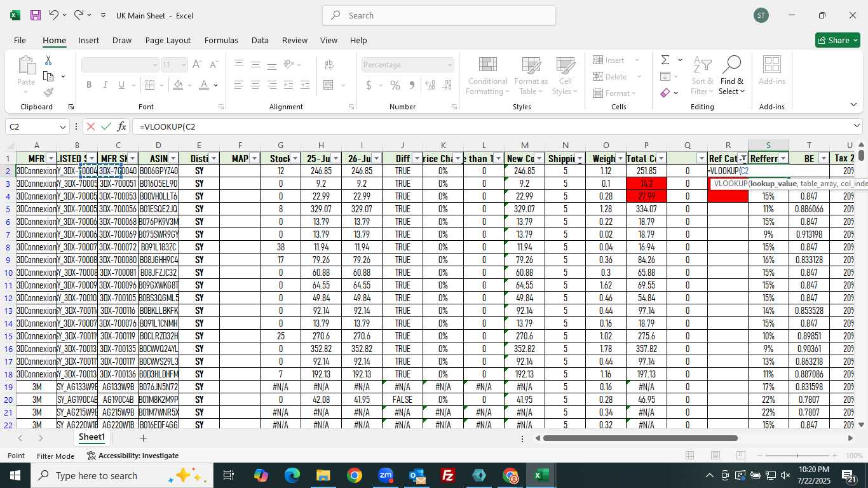Cut selection with the scissors icon
868x488 pixels.
click(x=48, y=60)
